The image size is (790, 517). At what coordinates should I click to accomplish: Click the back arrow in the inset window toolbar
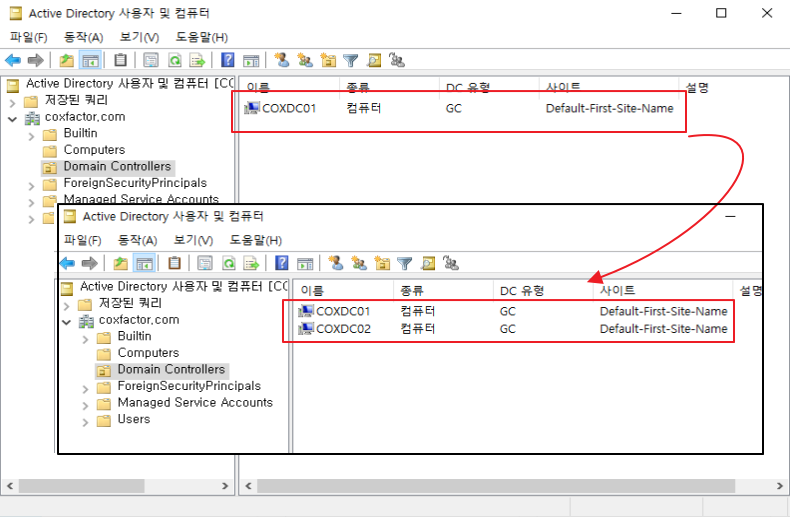[67, 263]
